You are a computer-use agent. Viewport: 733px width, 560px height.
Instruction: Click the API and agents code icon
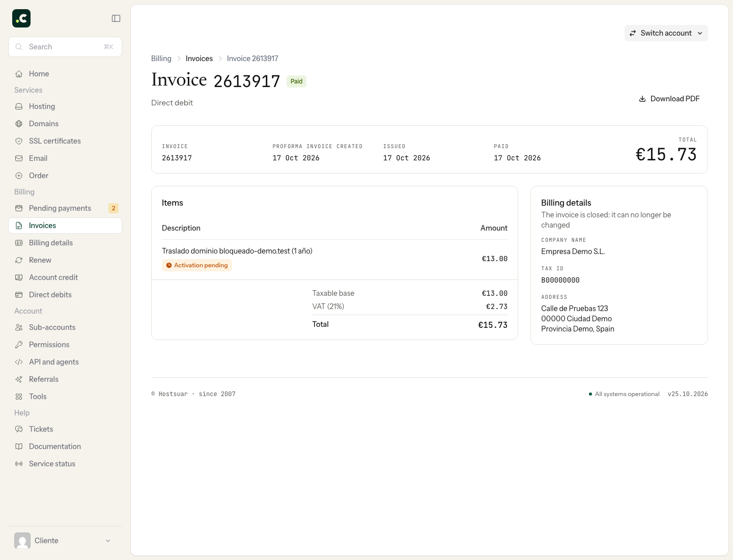(x=19, y=362)
